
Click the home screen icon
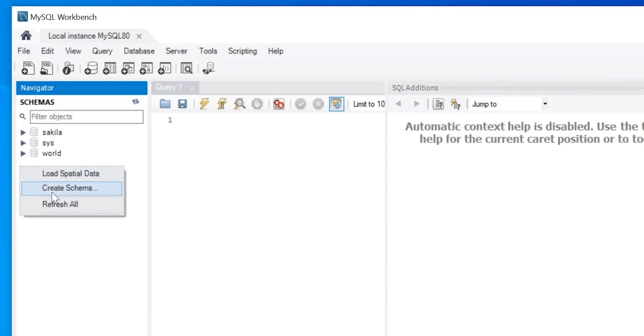tap(26, 36)
